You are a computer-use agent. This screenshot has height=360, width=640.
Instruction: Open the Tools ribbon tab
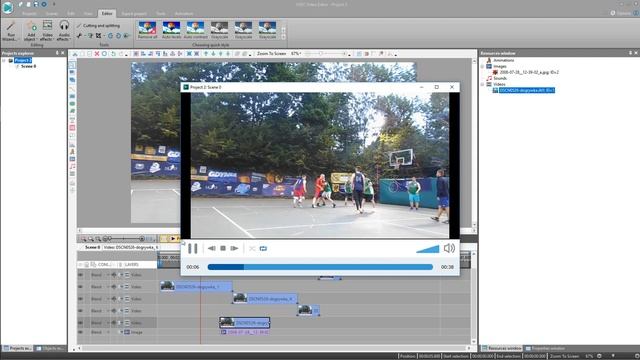point(161,13)
